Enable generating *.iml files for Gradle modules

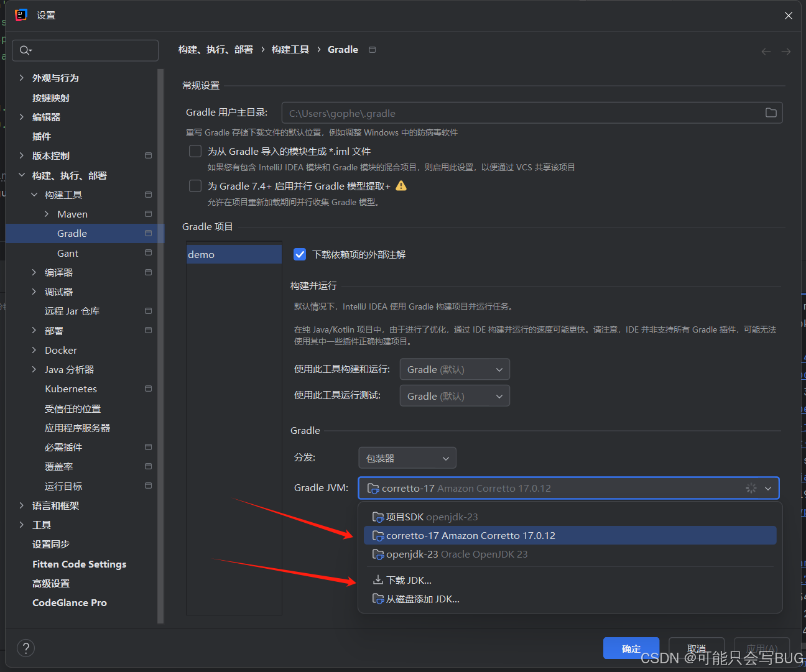(x=195, y=151)
